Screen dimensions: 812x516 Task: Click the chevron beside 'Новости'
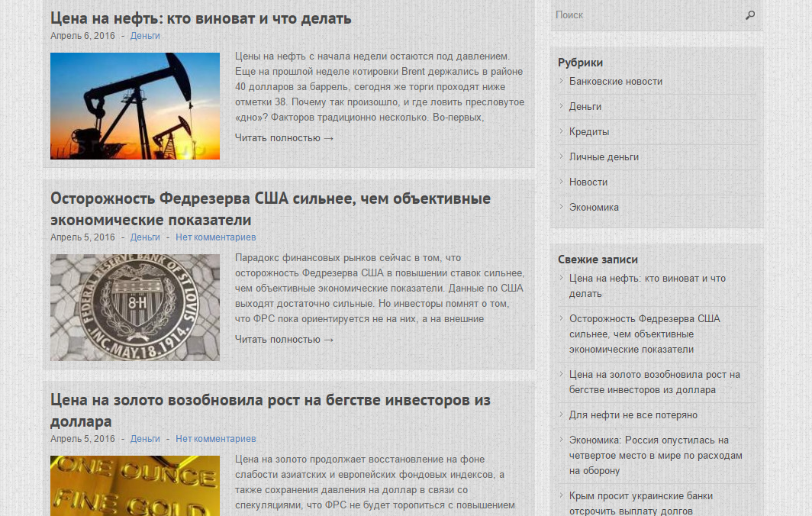click(x=562, y=182)
